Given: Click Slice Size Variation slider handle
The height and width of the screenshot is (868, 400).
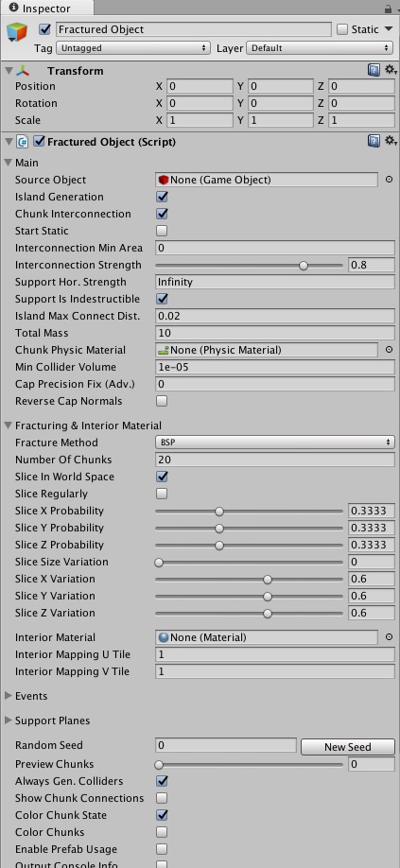Looking at the screenshot, I should [x=159, y=562].
